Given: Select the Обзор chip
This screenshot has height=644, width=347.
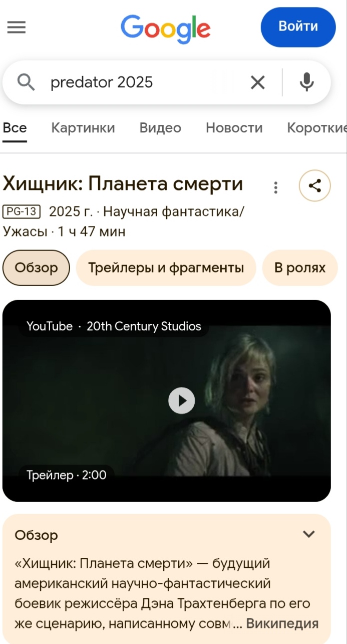Looking at the screenshot, I should (x=36, y=268).
